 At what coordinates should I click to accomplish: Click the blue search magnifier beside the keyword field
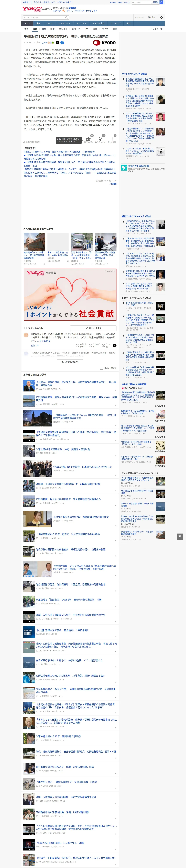(66, 17)
